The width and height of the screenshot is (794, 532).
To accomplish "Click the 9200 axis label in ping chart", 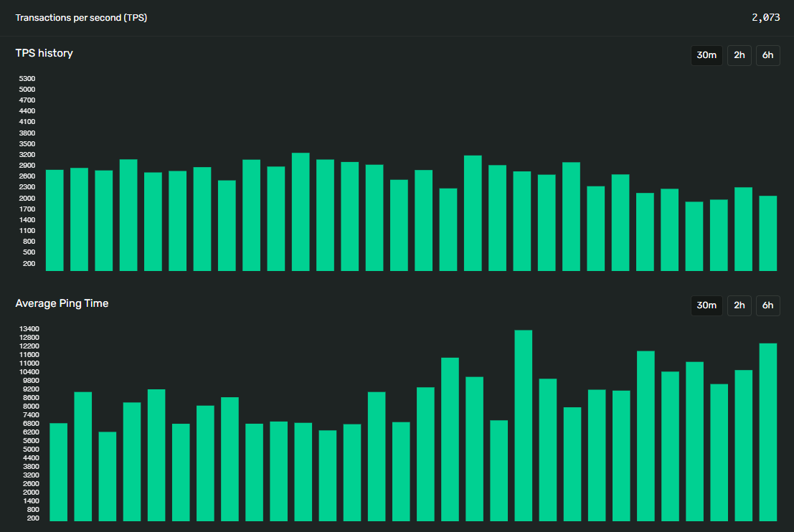I will coord(31,389).
